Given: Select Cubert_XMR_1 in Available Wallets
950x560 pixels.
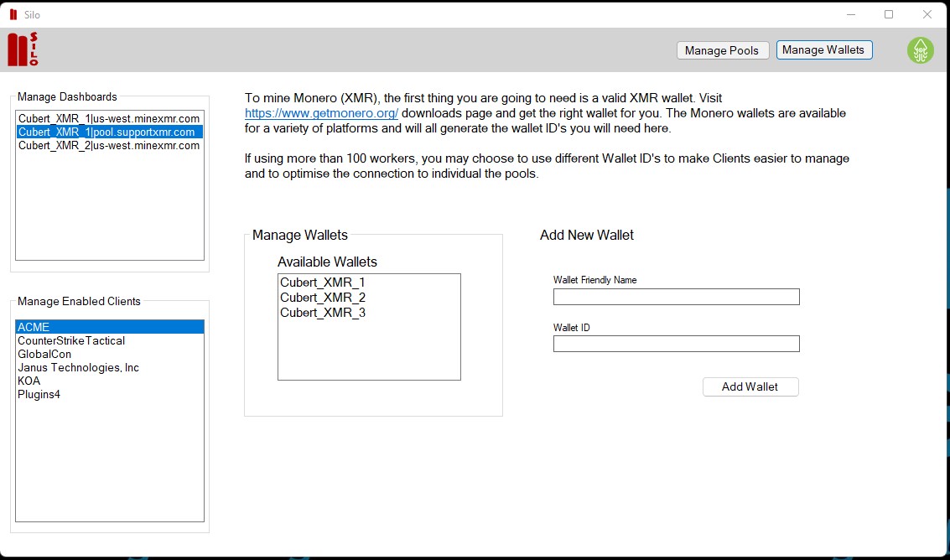Looking at the screenshot, I should [x=323, y=283].
